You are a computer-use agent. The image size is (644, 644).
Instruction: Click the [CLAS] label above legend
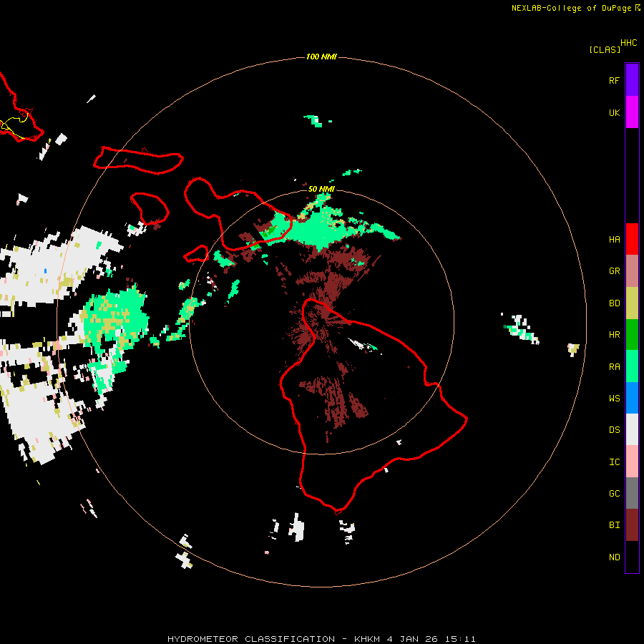(x=604, y=49)
